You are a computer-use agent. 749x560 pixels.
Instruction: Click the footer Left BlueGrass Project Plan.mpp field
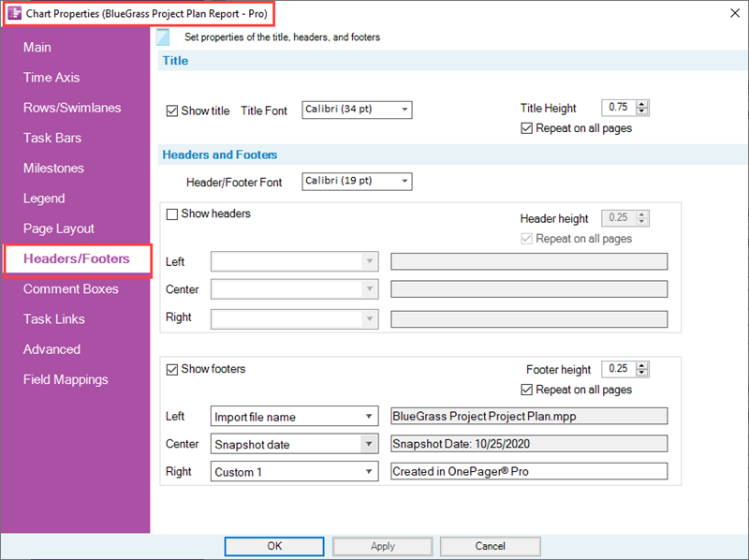pyautogui.click(x=529, y=416)
